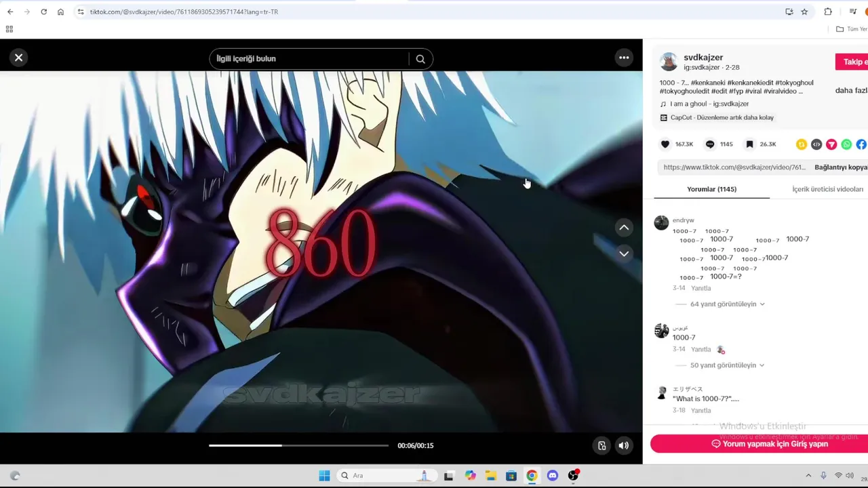
Task: Share the video via WhatsApp icon
Action: tap(846, 144)
